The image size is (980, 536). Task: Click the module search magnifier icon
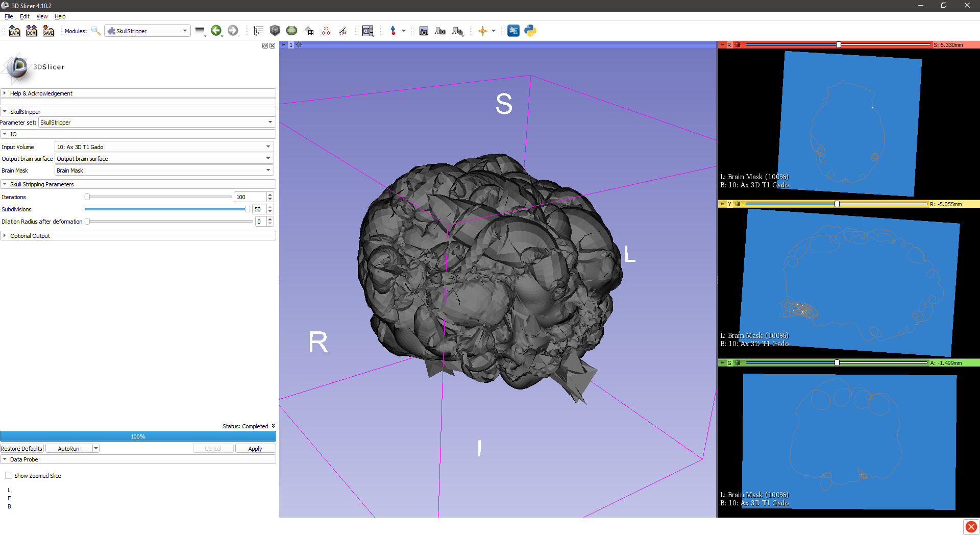pyautogui.click(x=95, y=31)
